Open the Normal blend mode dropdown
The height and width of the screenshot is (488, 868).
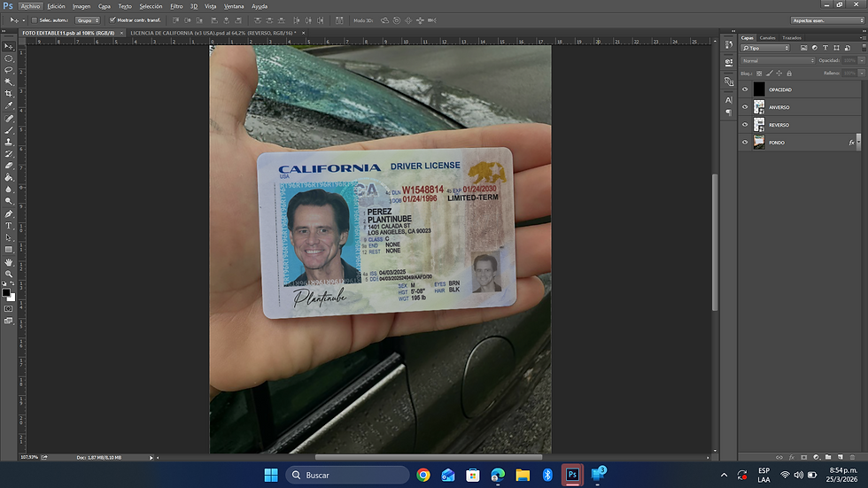pos(778,60)
